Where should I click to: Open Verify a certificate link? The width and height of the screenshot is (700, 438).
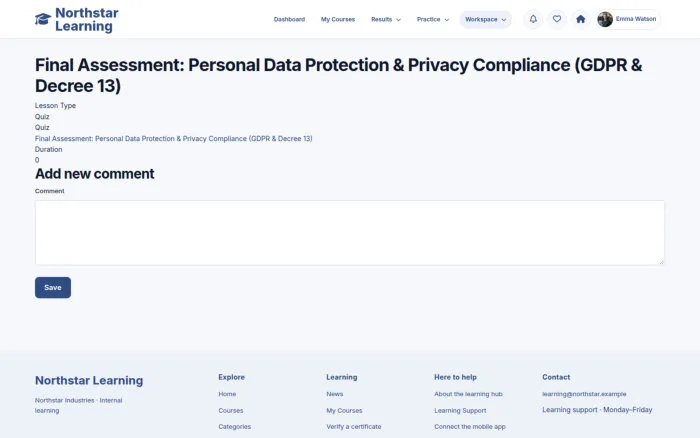(354, 426)
